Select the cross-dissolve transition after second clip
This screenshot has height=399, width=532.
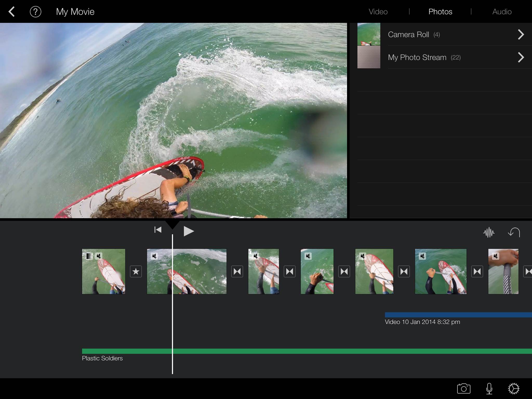(x=237, y=272)
